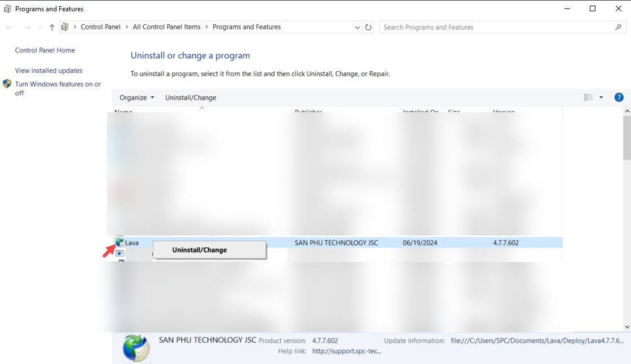Screen dimensions: 631x364
Task: Click the magnifier search icon
Action: 619,27
